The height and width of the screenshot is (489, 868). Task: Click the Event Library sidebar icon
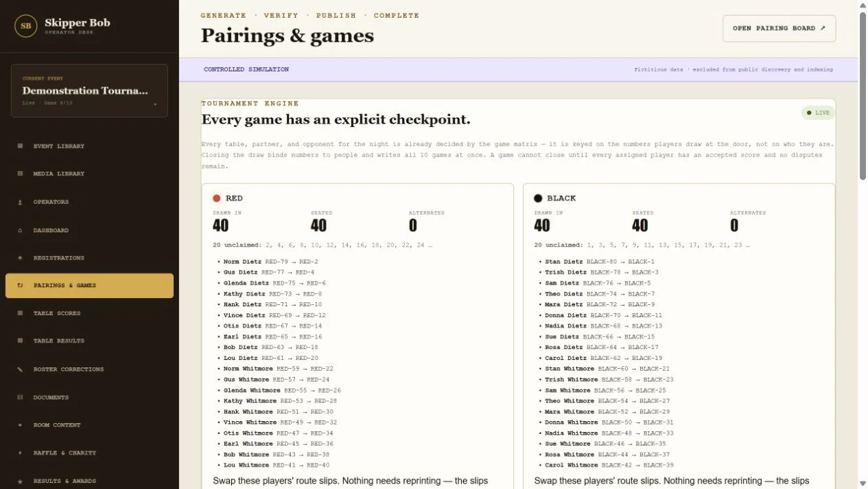coord(20,146)
